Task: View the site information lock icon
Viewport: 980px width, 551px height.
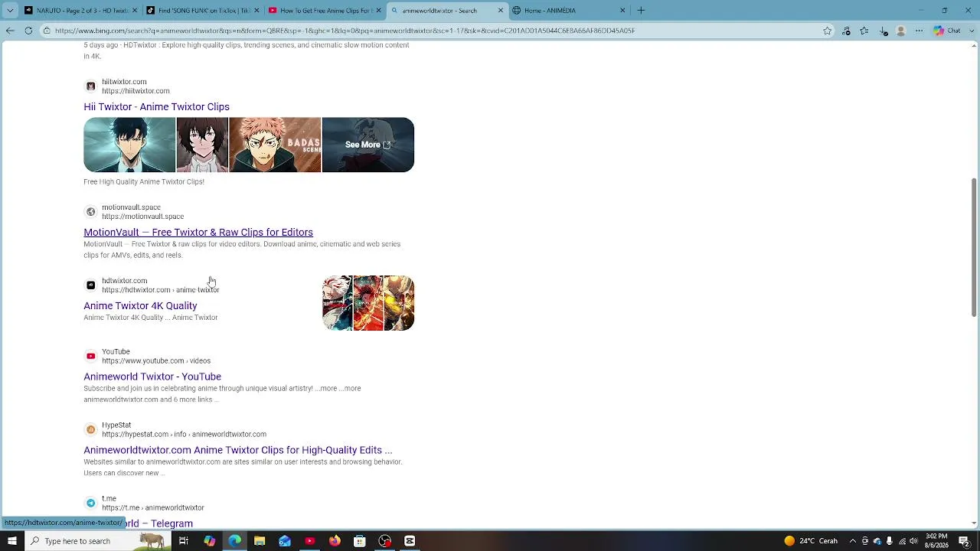Action: pos(47,31)
